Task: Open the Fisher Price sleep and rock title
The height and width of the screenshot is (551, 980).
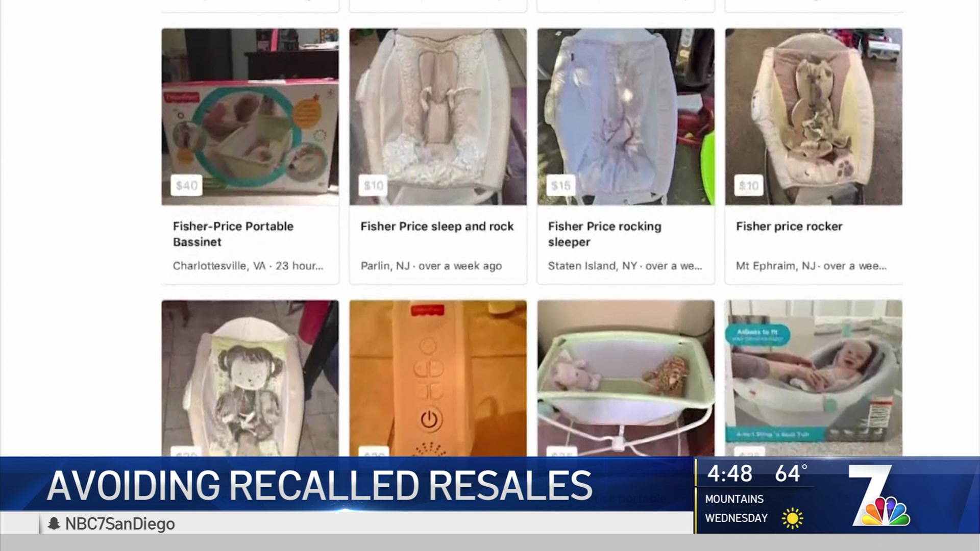Action: tap(437, 227)
